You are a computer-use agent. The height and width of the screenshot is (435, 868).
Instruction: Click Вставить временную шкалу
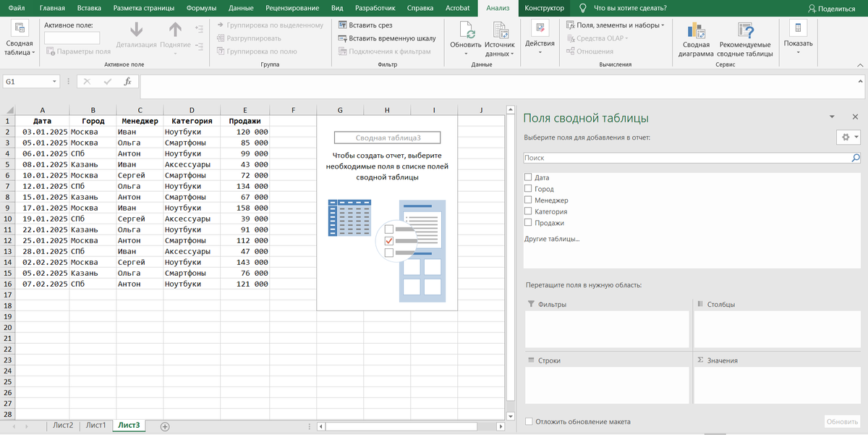(391, 38)
